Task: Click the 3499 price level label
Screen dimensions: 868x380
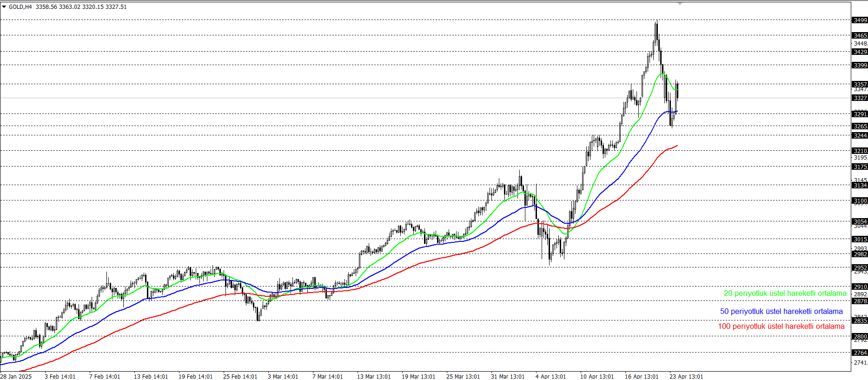Action: (860, 20)
